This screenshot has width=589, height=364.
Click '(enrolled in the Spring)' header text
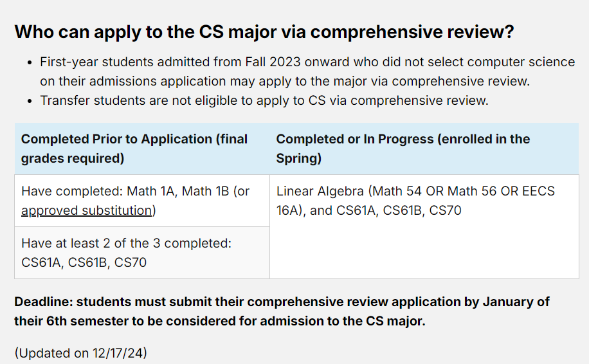click(403, 149)
